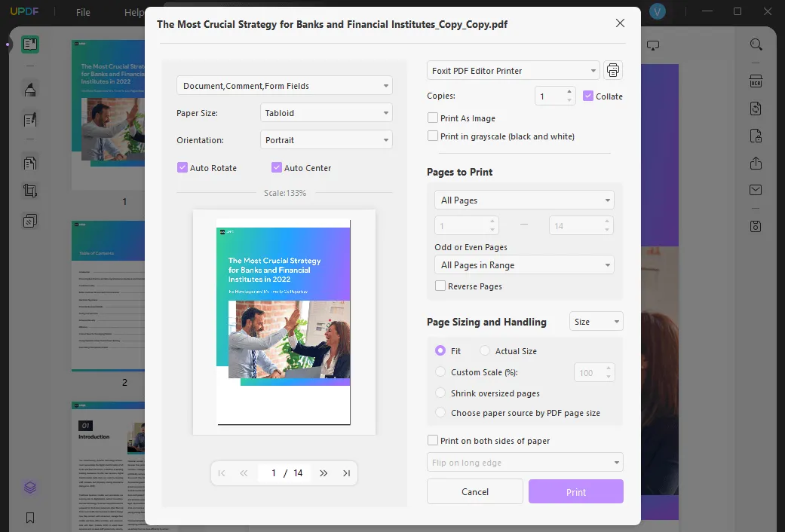Open the Convert PDF tool

pos(756,106)
